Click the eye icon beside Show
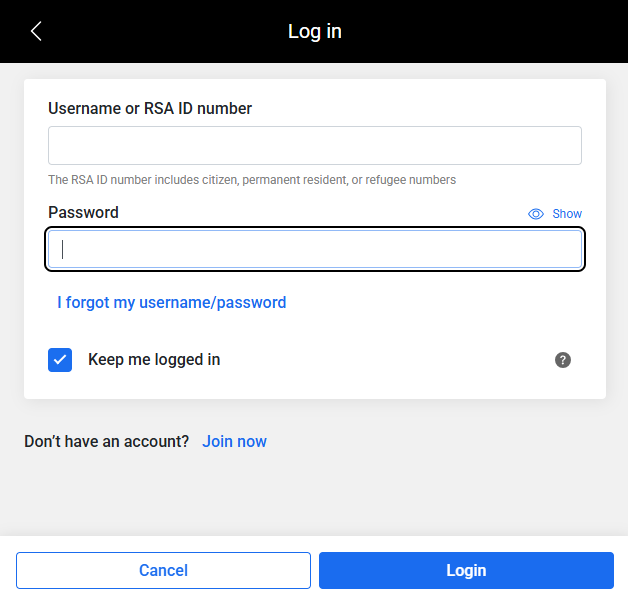 pyautogui.click(x=535, y=214)
